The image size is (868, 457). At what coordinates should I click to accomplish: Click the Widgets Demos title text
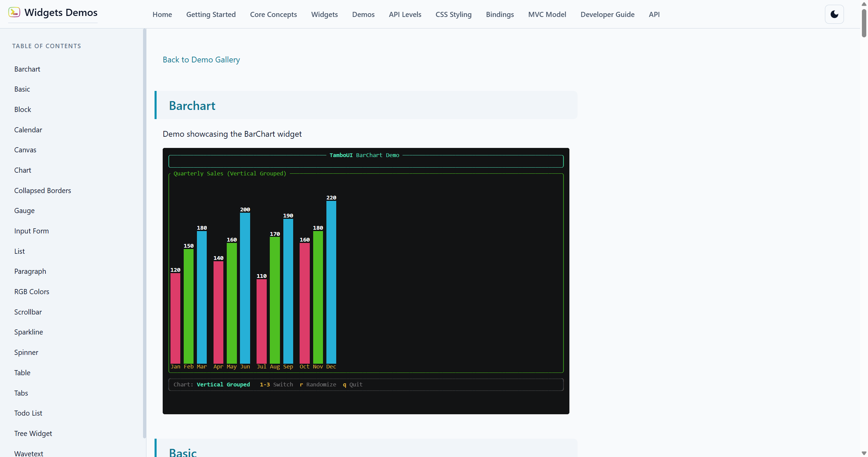(61, 13)
